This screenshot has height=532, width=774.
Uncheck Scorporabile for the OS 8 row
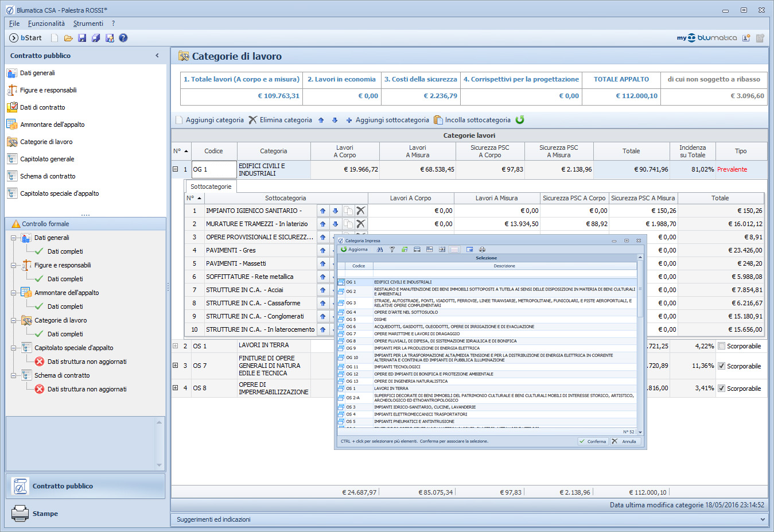click(x=721, y=389)
